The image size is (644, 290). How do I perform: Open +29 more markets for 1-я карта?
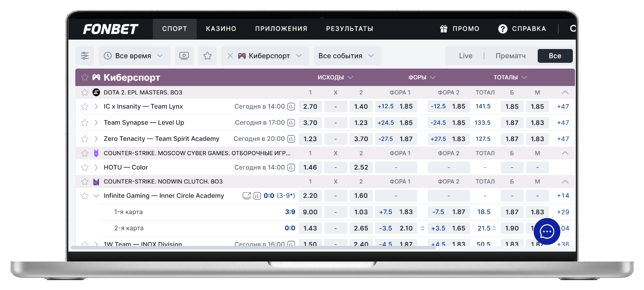(x=563, y=212)
